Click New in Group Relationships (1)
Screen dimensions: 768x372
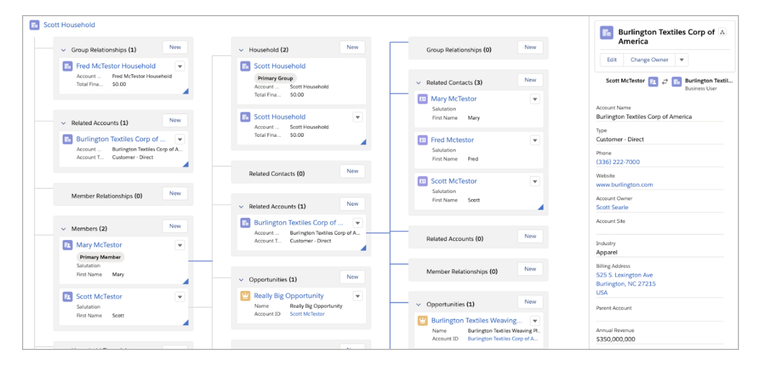[175, 47]
